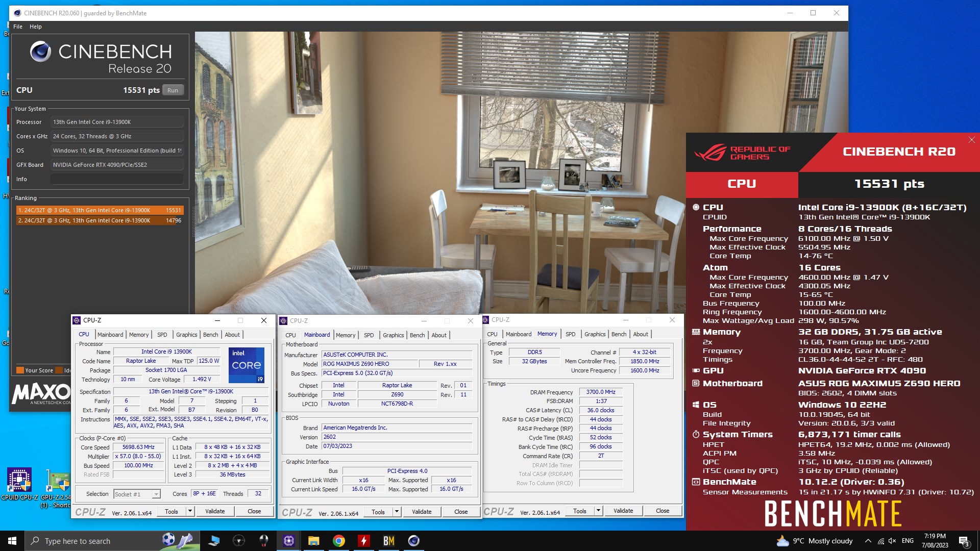The width and height of the screenshot is (980, 551).
Task: Click the Cinebench Info input field
Action: coord(117,179)
